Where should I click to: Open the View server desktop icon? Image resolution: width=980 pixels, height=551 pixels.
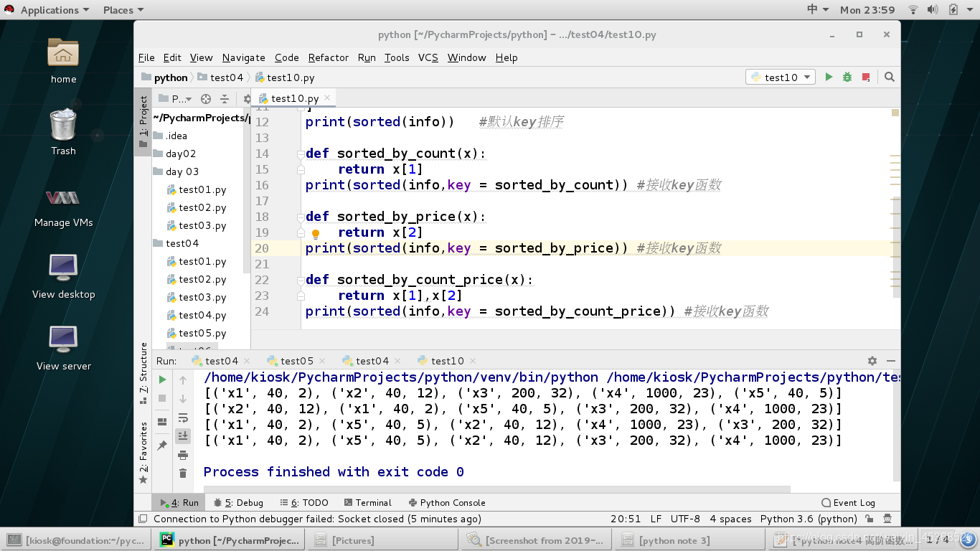63,347
